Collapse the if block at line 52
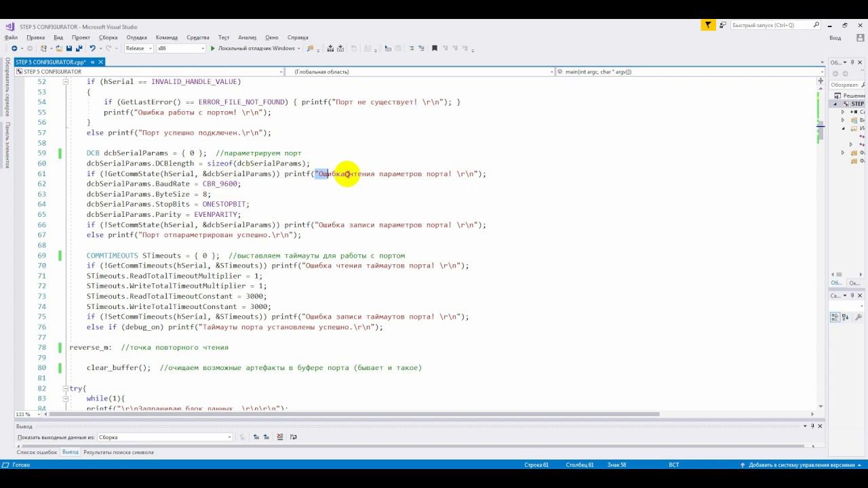The image size is (868, 488). click(66, 81)
